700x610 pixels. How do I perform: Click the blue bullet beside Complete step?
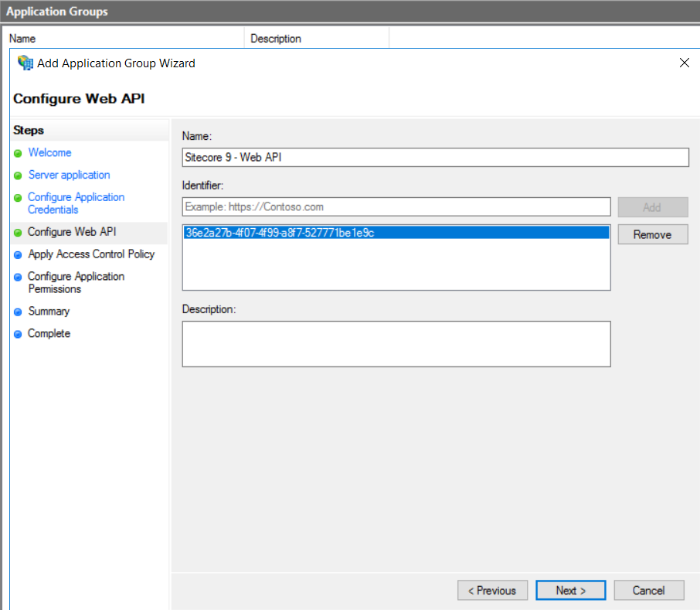(18, 334)
